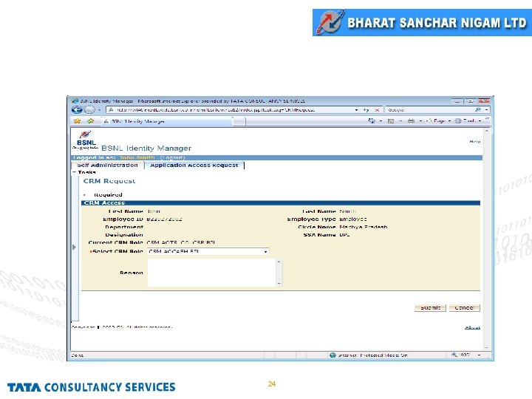Screen dimensions: 532x399
Task: Click the About link at page bottom
Action: click(x=472, y=327)
